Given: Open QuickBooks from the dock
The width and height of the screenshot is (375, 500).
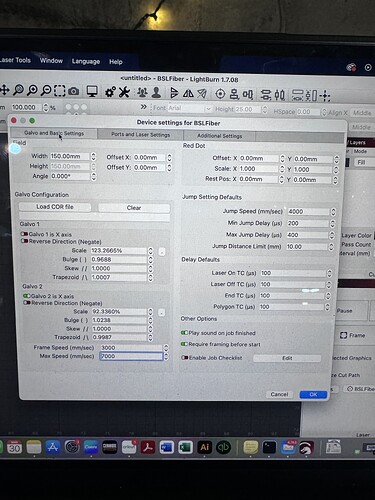Looking at the screenshot, I should coord(224,447).
